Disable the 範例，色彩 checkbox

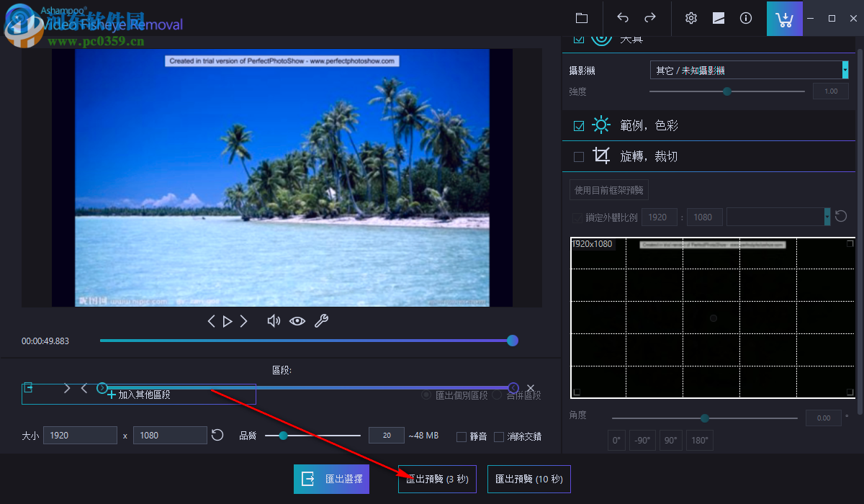coord(578,125)
